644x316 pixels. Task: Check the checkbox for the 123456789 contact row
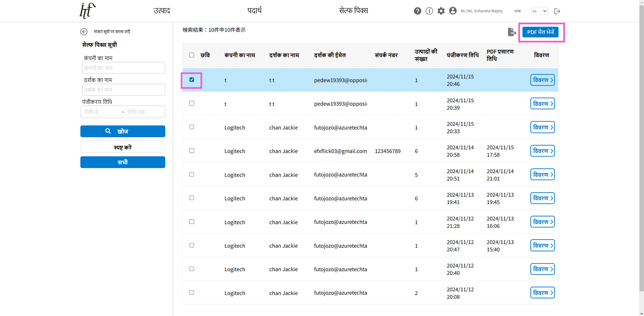pyautogui.click(x=192, y=151)
